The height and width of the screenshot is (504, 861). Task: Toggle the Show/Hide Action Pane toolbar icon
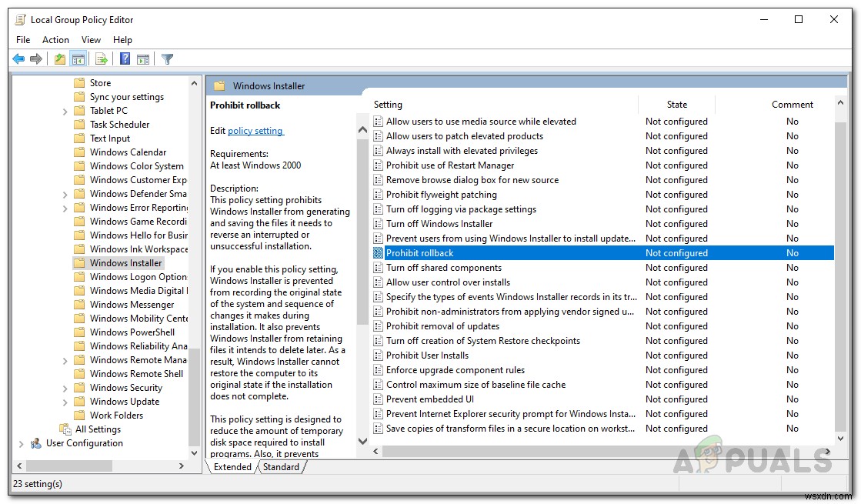(144, 58)
